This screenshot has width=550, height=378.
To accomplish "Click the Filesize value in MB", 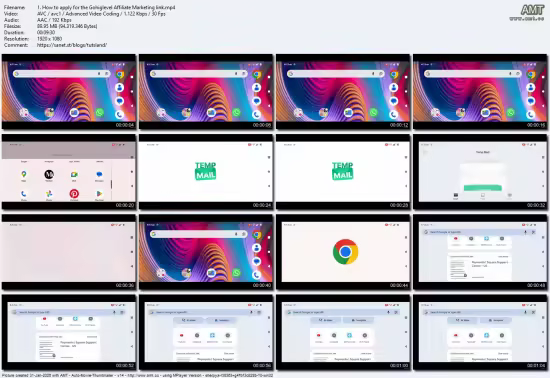I will 67,26.
